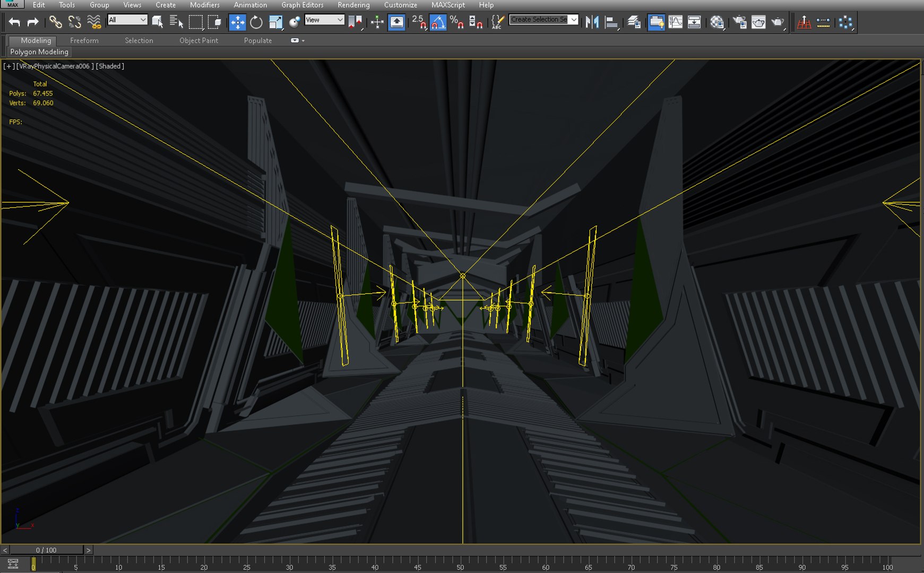Open Mini Curve Editor icon at timeline

tap(13, 564)
